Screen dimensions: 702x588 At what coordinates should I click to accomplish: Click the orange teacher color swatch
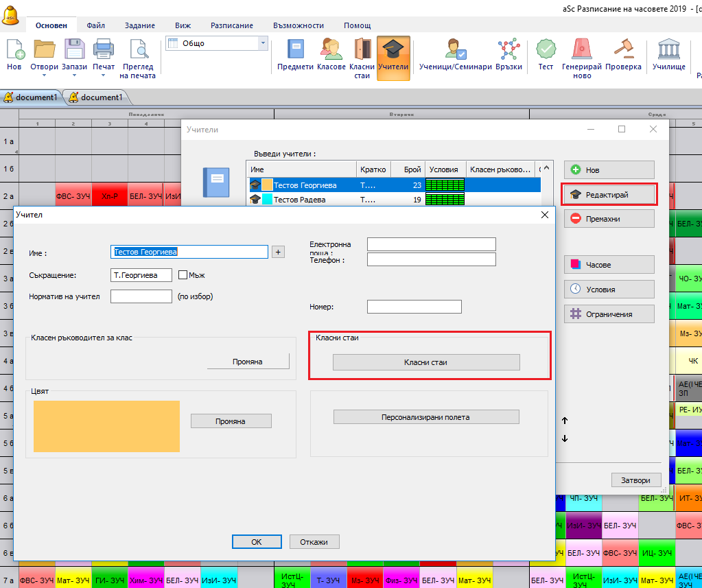106,426
